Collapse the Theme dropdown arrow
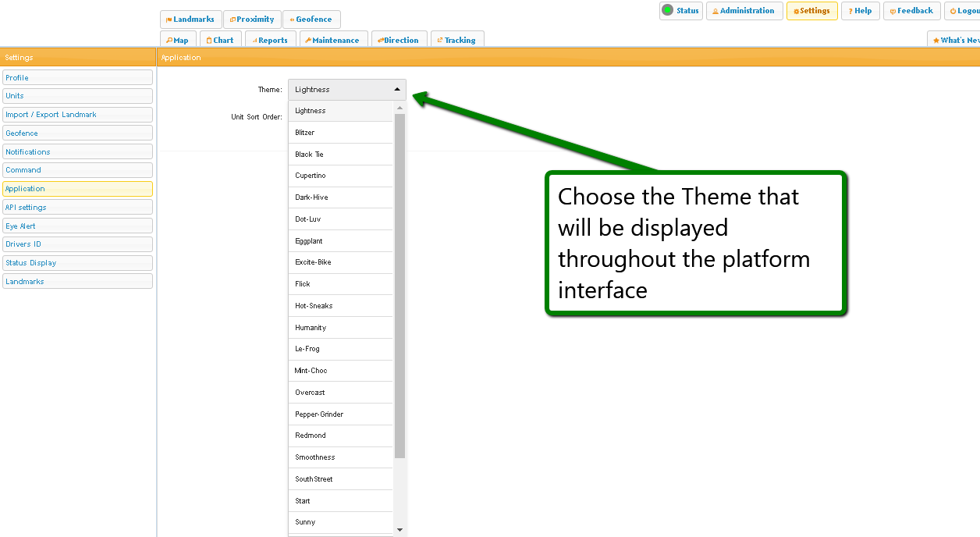Image resolution: width=980 pixels, height=537 pixels. (396, 90)
